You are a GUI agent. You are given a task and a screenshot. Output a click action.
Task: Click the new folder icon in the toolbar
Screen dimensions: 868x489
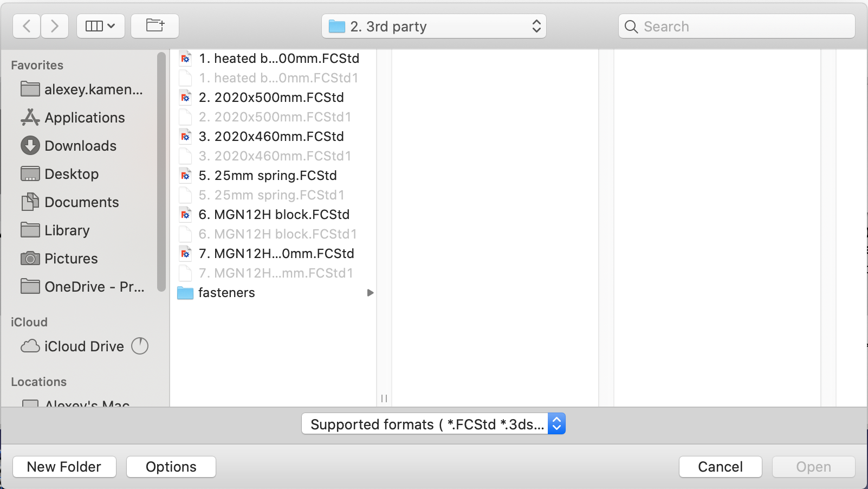tap(154, 25)
